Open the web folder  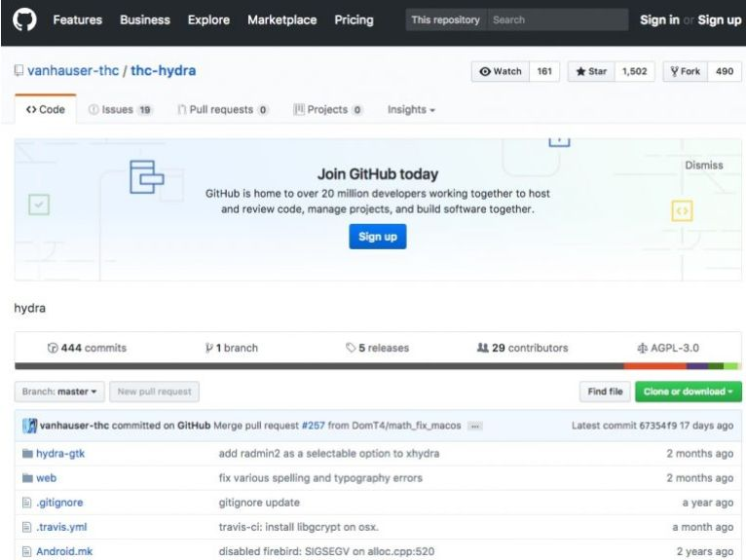46,478
